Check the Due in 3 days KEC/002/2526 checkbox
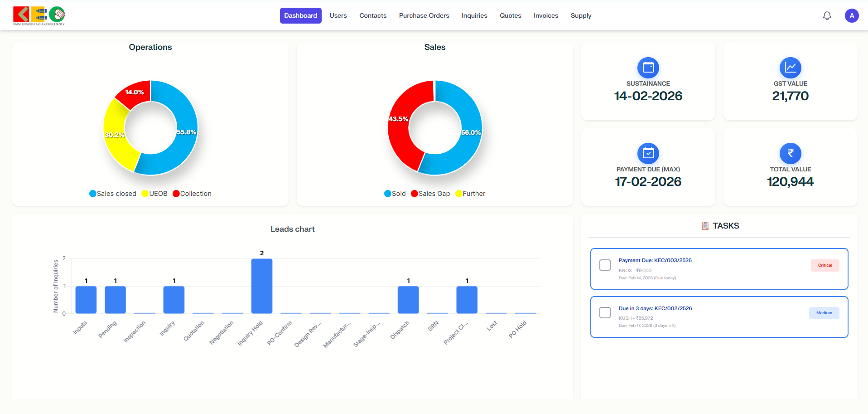Screen dimensions: 868x414 605,313
